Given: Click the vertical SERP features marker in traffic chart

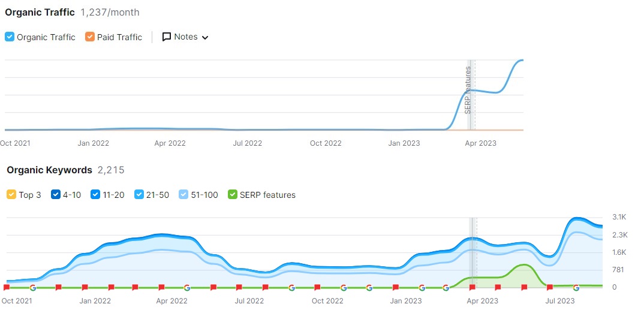Looking at the screenshot, I should tap(468, 90).
